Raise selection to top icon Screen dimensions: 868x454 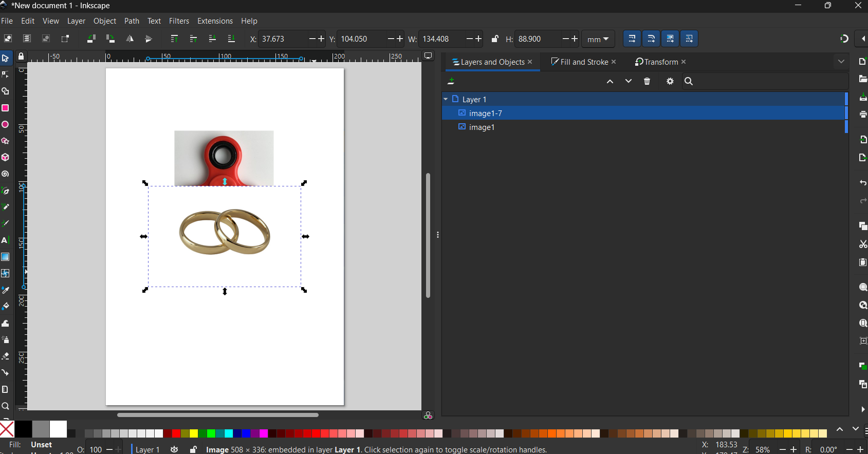174,39
